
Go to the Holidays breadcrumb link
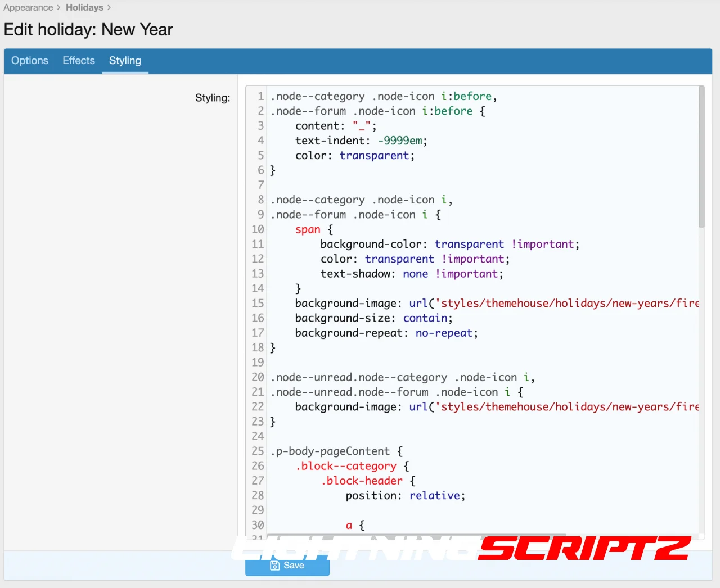[x=84, y=8]
